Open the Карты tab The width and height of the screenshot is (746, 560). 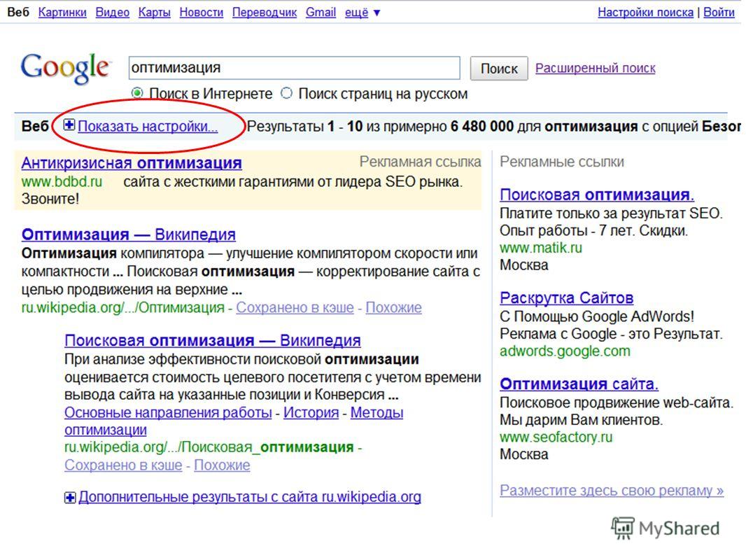154,13
